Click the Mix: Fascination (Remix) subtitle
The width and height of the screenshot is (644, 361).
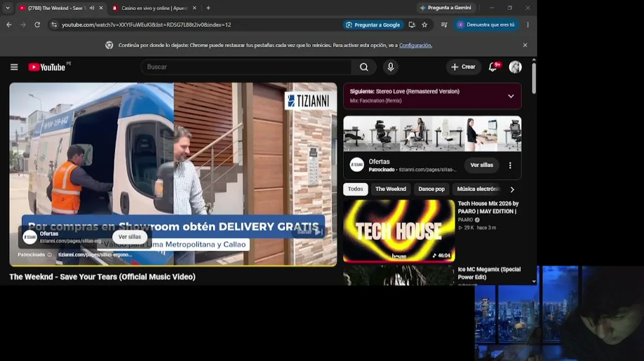pyautogui.click(x=376, y=101)
